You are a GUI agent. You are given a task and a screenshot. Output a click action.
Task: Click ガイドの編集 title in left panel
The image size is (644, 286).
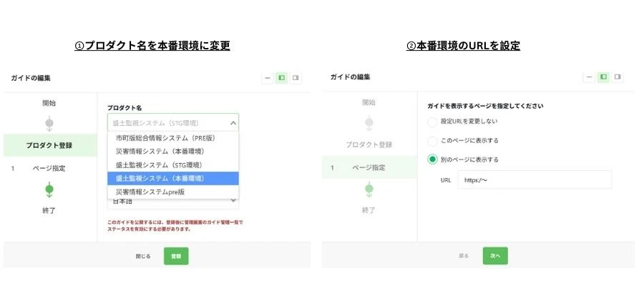pos(31,78)
